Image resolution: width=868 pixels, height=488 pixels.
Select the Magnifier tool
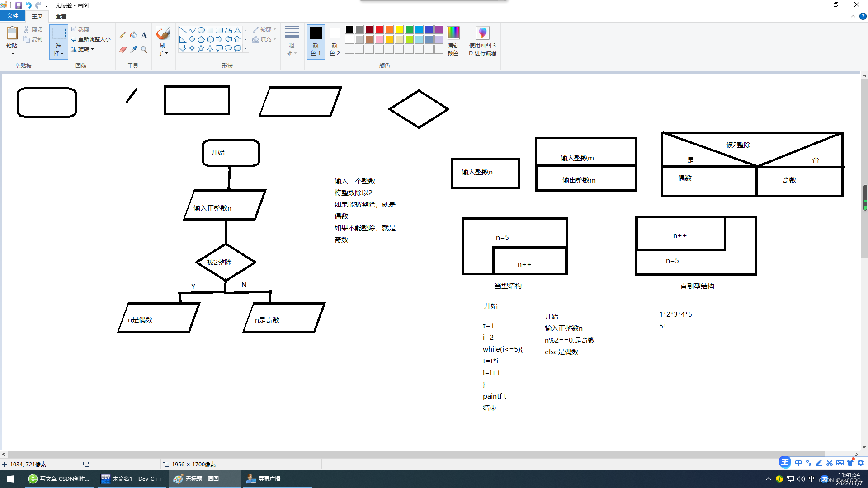click(144, 49)
